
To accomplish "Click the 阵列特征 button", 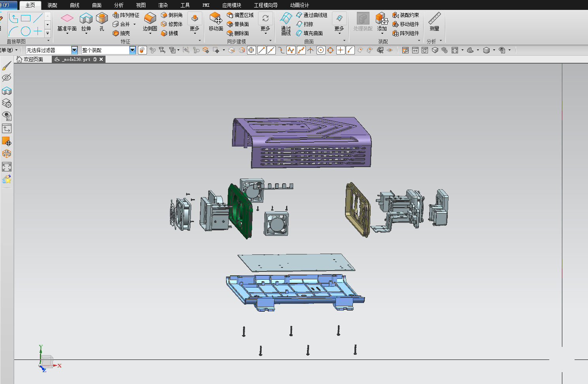I will 126,15.
